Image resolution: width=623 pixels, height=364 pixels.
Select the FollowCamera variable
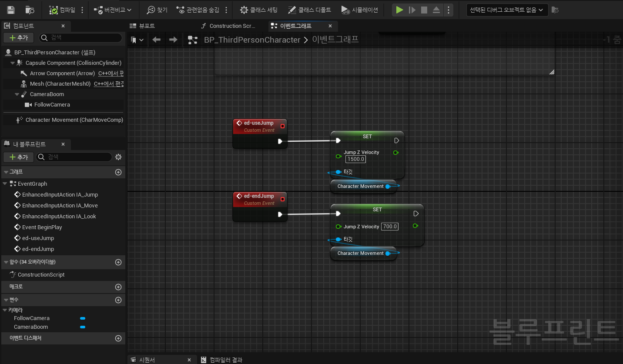[x=32, y=318]
